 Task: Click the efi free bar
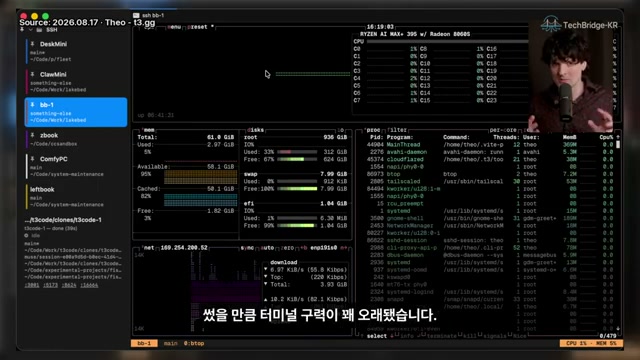[x=297, y=225]
